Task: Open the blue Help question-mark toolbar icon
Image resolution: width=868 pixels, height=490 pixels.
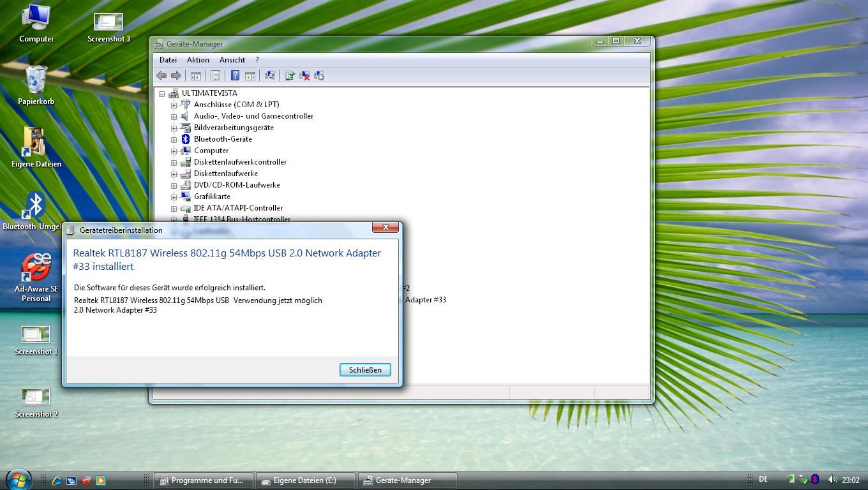Action: [235, 75]
